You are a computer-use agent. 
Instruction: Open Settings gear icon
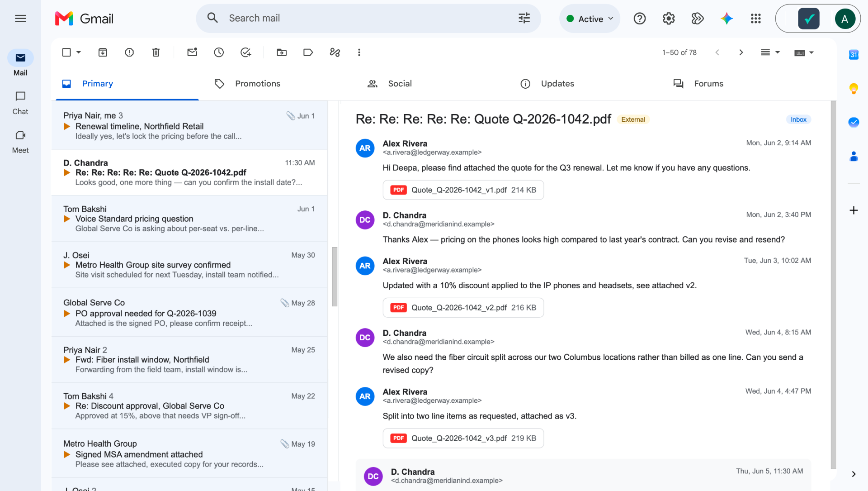point(669,19)
